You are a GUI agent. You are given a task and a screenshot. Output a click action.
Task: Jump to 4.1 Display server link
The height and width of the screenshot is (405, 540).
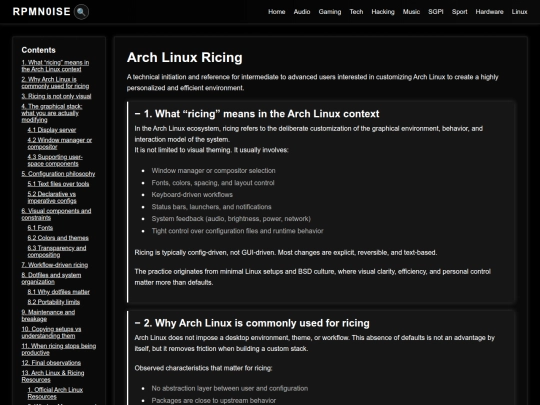point(52,130)
